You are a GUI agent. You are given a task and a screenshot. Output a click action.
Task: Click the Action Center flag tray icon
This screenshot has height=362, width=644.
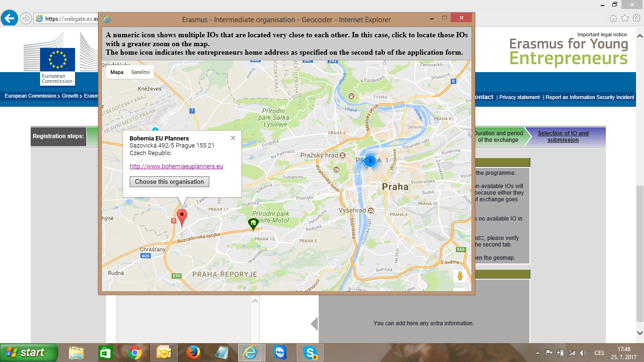tap(549, 353)
